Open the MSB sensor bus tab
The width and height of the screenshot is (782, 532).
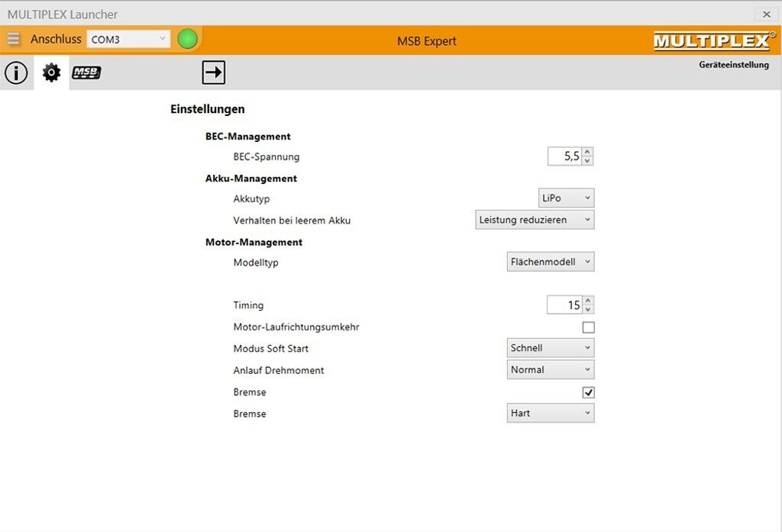(86, 73)
